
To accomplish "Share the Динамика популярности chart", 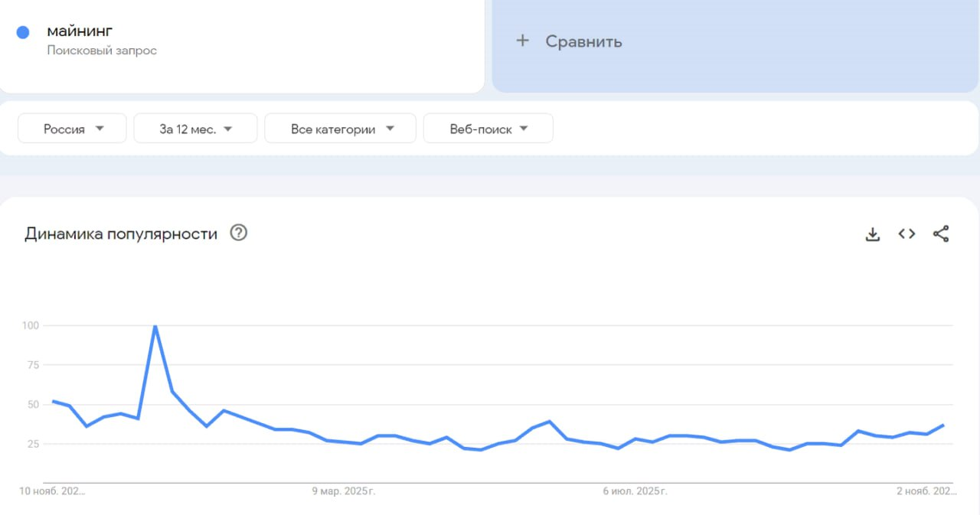I will point(941,234).
